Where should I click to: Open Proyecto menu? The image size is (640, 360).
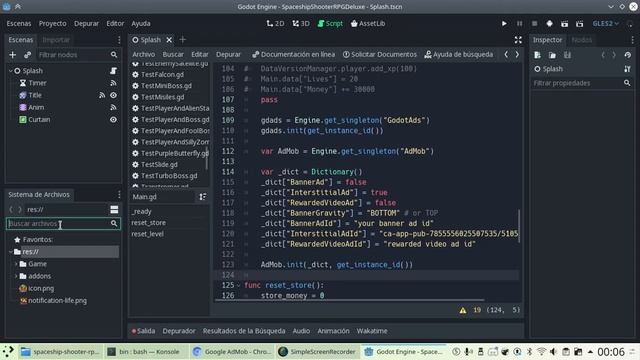53,24
